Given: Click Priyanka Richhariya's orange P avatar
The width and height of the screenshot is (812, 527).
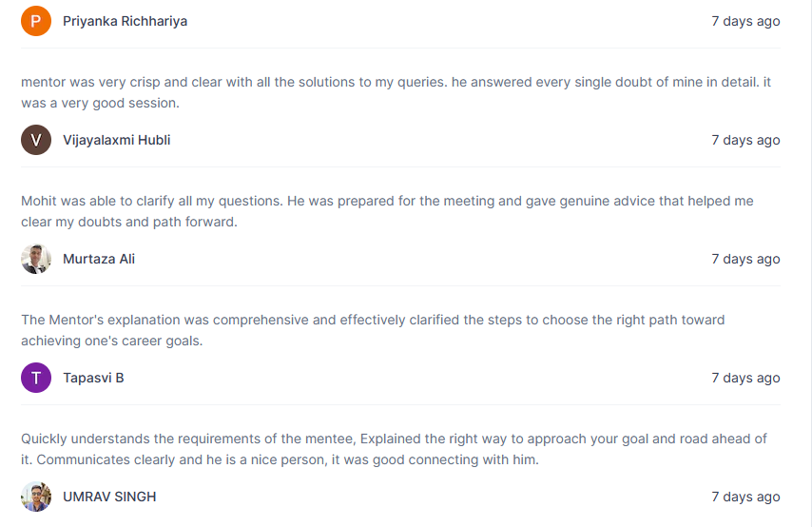Looking at the screenshot, I should (x=36, y=21).
